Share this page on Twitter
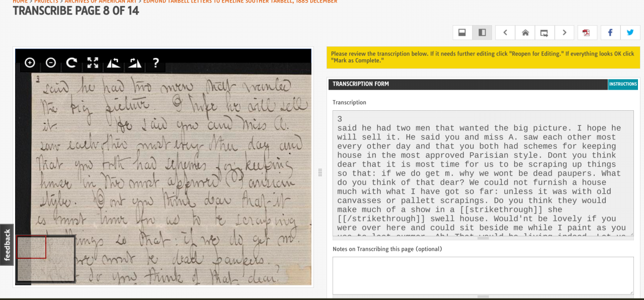This screenshot has width=644, height=300. [x=630, y=33]
